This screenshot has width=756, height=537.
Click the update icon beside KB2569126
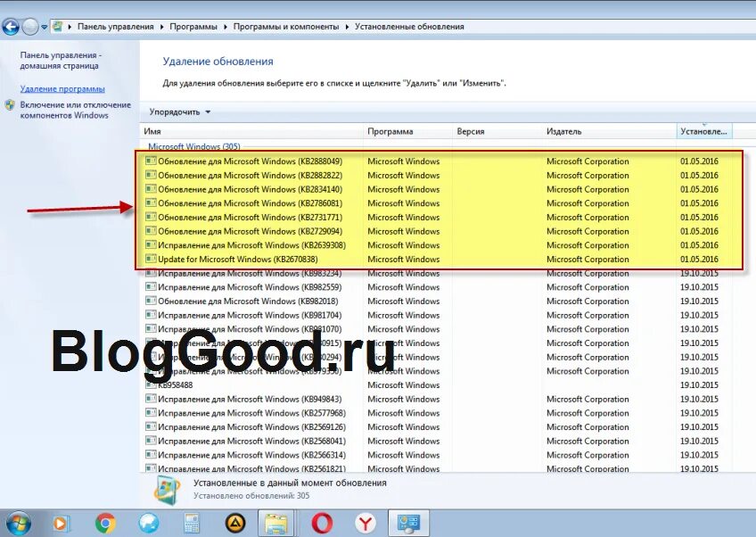pos(151,426)
